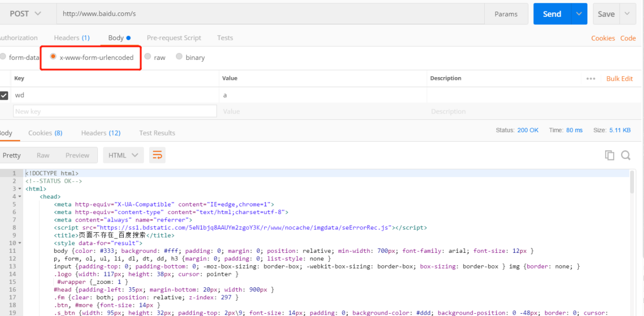This screenshot has height=316, width=644.
Task: Toggle word wrap icon in response toolbar
Action: 157,155
